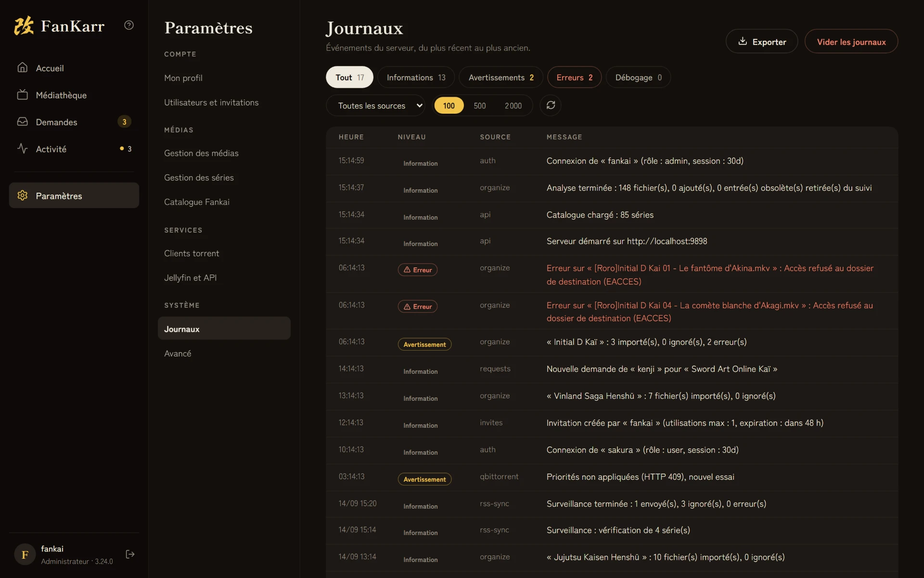
Task: Open Catalogue Fankai settings
Action: [224, 202]
